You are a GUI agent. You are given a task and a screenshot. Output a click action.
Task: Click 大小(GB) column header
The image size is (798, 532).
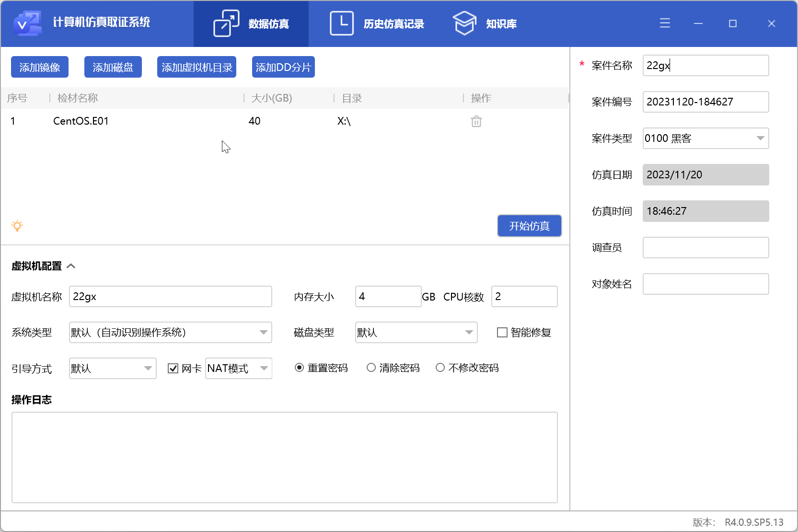[272, 98]
